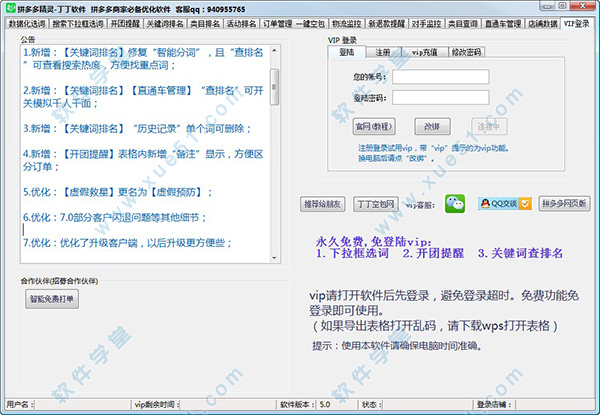Click the 永久免费,免登陆vip text
This screenshot has width=600, height=415.
click(x=374, y=242)
